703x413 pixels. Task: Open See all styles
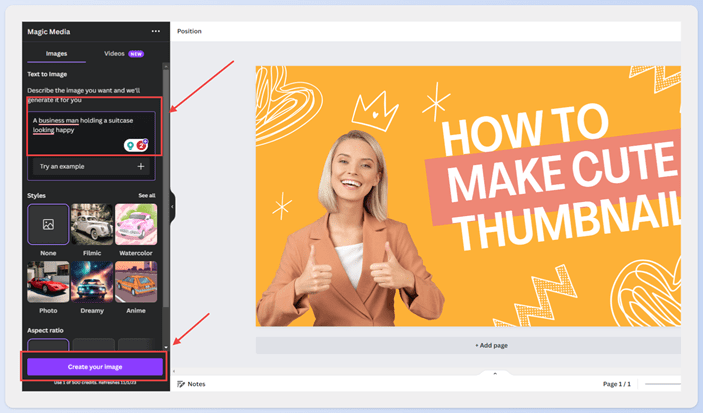(x=147, y=196)
